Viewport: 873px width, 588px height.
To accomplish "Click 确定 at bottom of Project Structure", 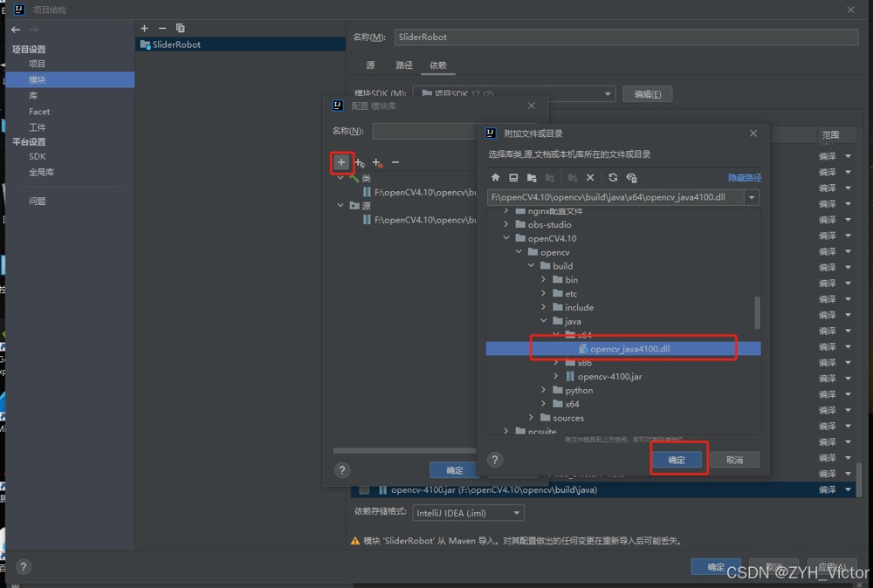I will click(716, 567).
